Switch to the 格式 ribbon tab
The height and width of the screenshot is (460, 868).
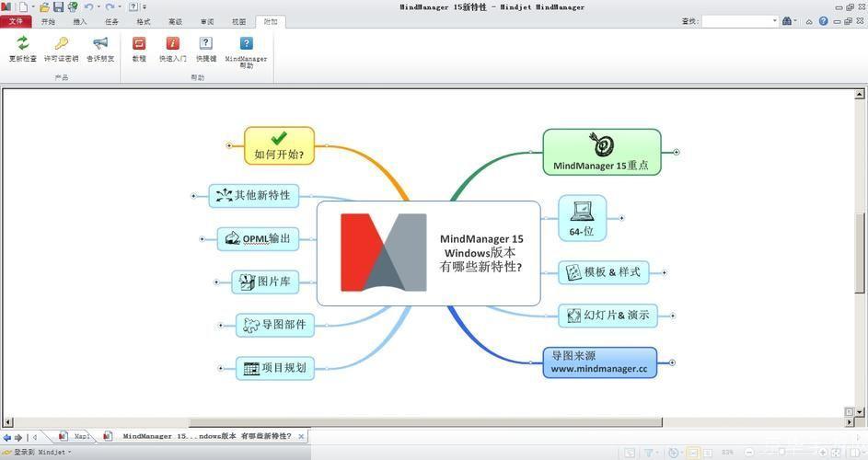coord(144,21)
